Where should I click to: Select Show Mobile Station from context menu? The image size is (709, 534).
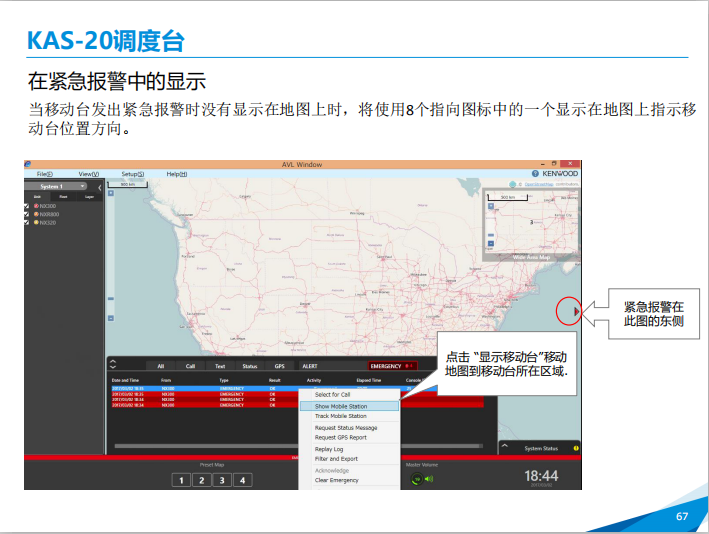(341, 406)
